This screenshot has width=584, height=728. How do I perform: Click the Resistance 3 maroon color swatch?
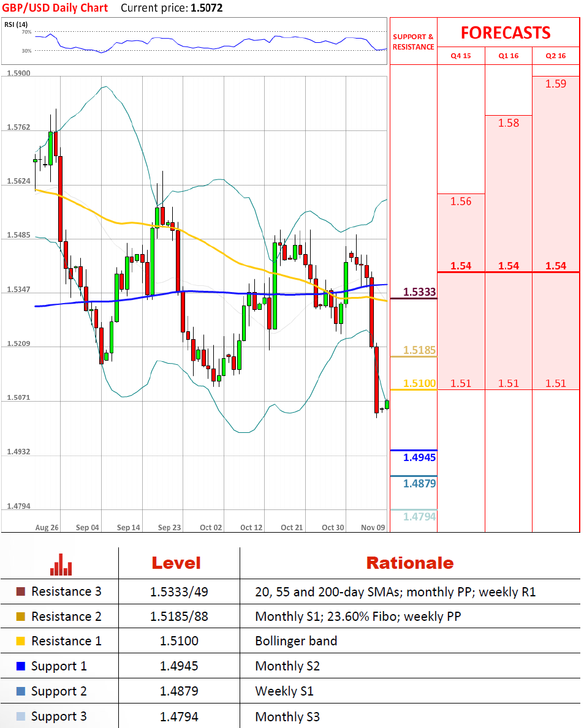coord(20,591)
